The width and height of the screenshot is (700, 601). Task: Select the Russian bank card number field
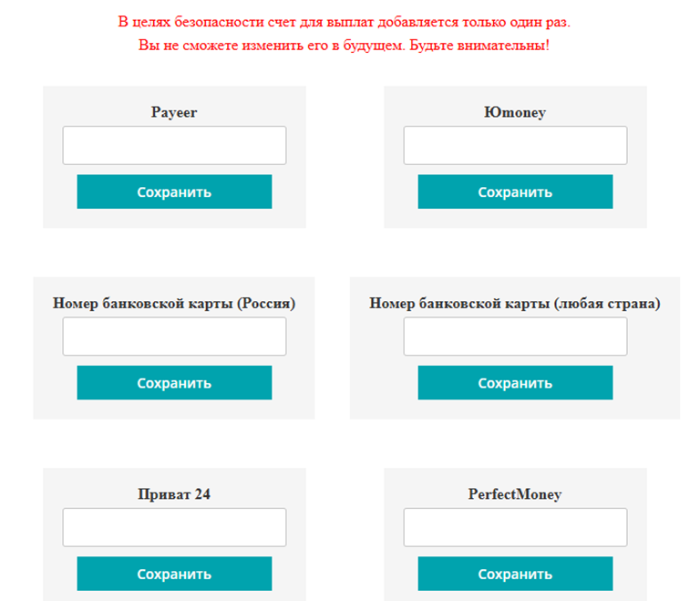tap(174, 337)
